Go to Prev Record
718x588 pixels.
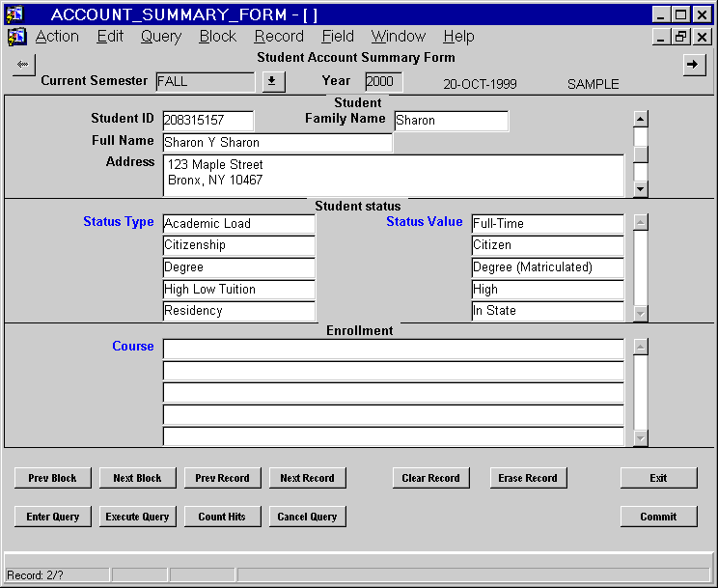pos(223,478)
